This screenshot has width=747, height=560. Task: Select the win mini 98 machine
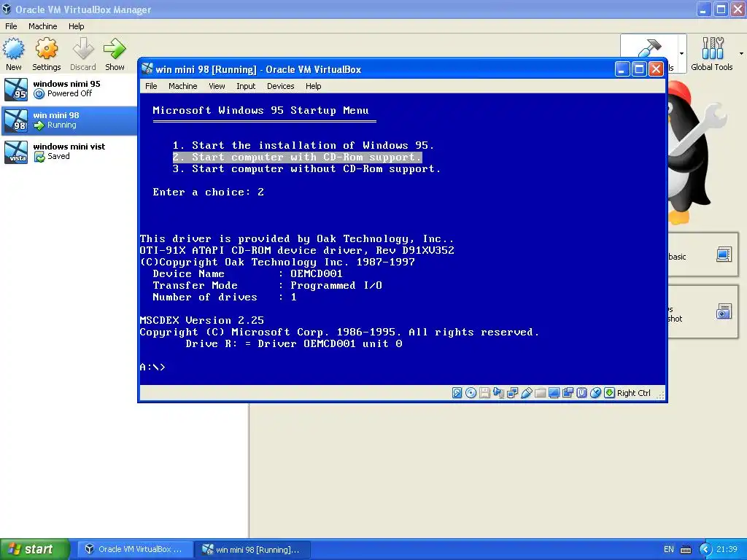click(x=69, y=120)
